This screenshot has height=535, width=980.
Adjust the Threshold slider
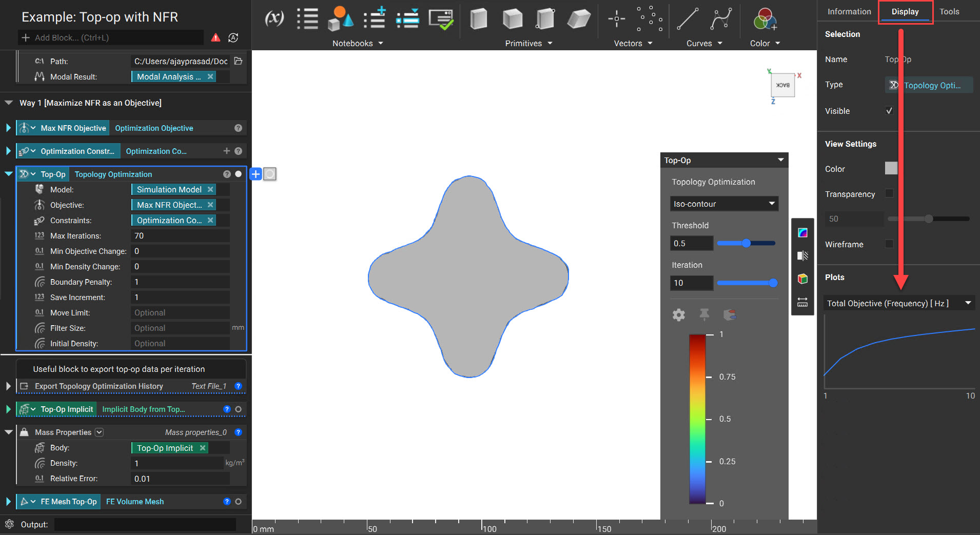[746, 243]
